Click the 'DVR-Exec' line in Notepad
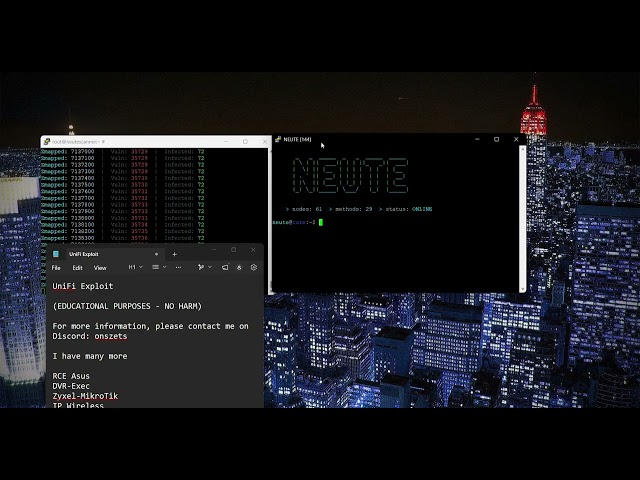Image resolution: width=640 pixels, height=480 pixels. click(71, 386)
